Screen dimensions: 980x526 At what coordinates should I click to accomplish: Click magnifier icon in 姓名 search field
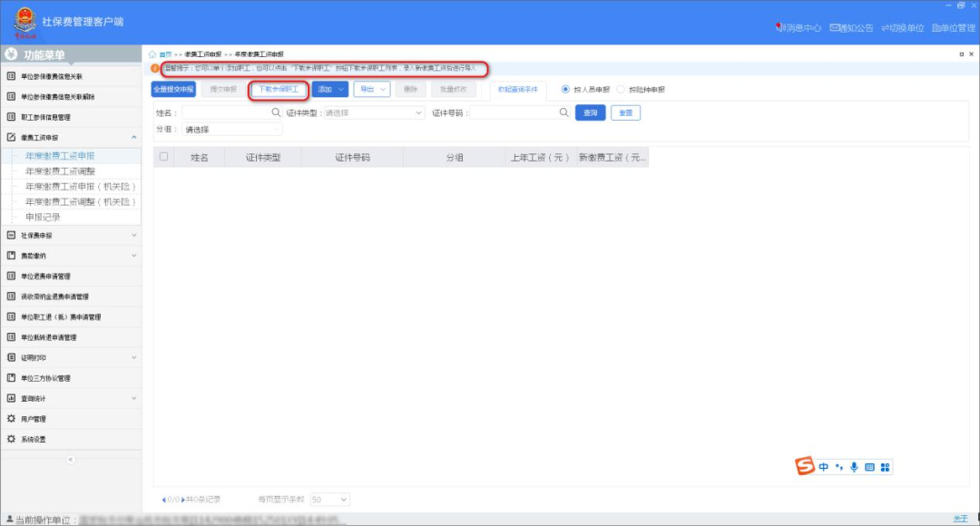point(277,112)
